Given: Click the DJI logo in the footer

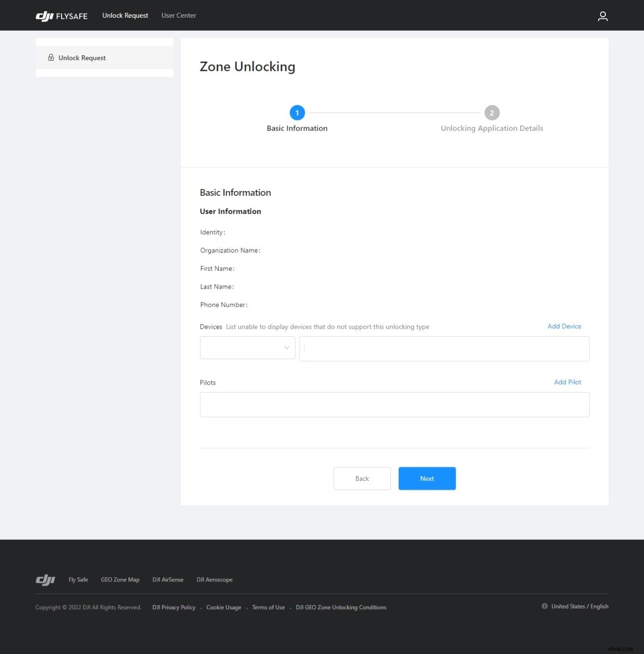Looking at the screenshot, I should pos(45,579).
